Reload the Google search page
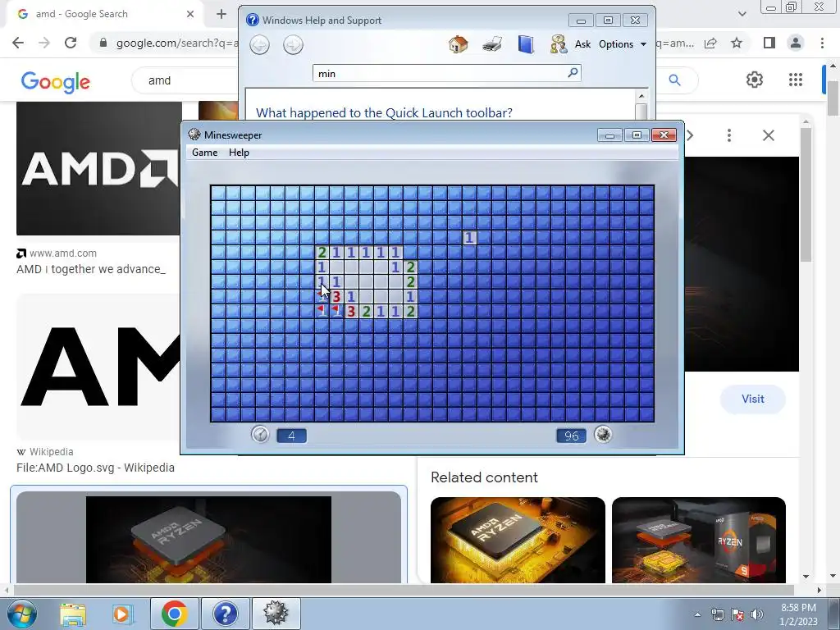 click(71, 43)
